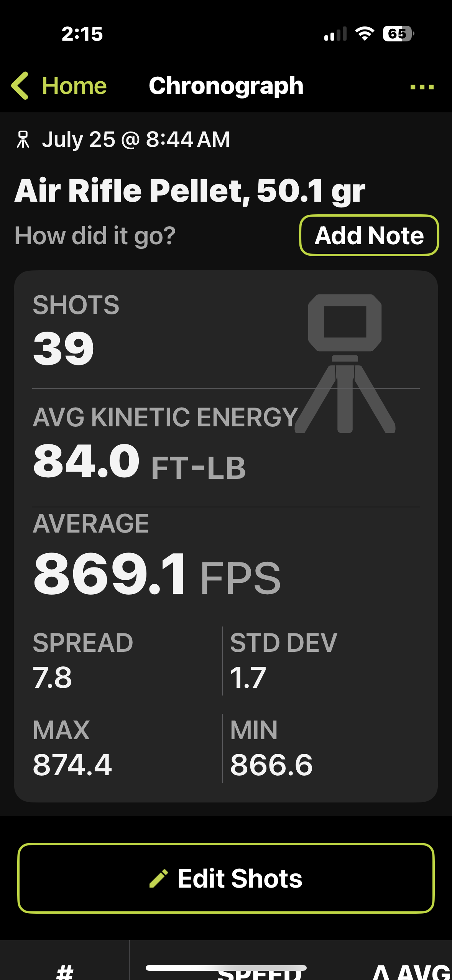
Task: Tap the July 25 @ 8:44 AM session date
Action: coord(136,139)
